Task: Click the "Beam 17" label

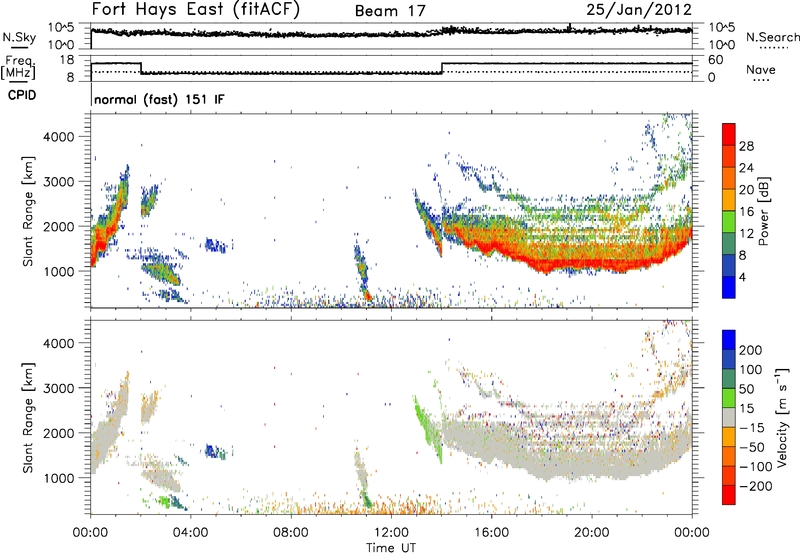Action: point(390,11)
